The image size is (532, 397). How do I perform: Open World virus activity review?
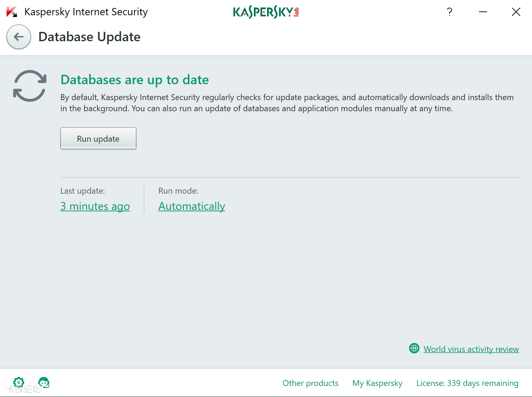click(471, 349)
